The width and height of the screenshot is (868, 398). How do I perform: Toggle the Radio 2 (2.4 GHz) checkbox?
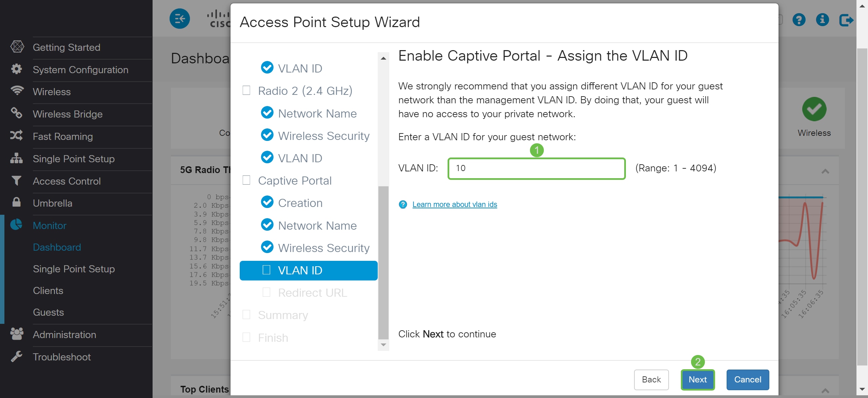tap(246, 90)
